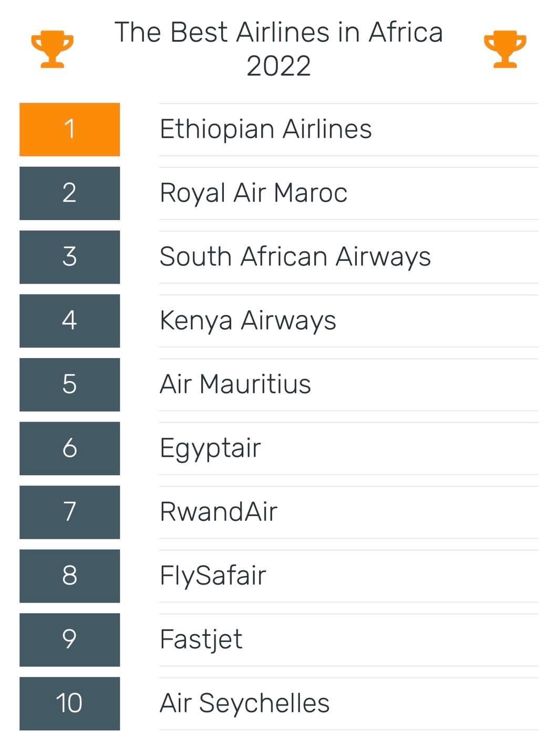The image size is (558, 756).
Task: Open the Ethiopian Airlines entry
Action: coord(265,129)
